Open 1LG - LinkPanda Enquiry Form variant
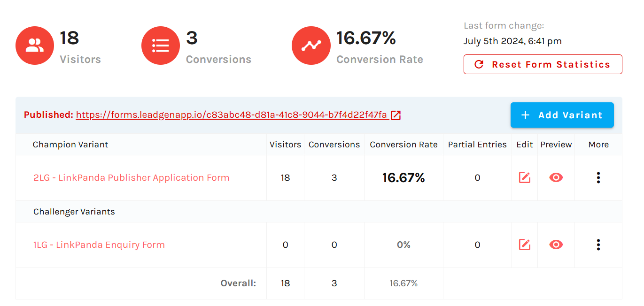 coord(99,245)
